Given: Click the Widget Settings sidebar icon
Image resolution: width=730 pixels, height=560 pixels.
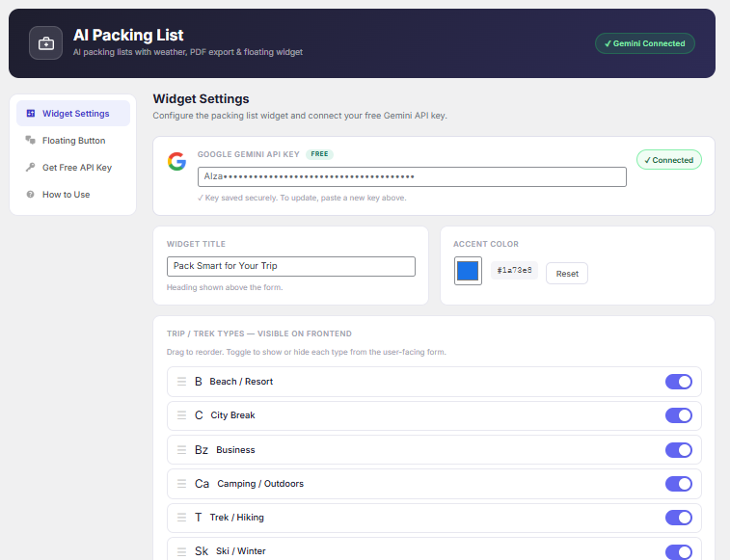Looking at the screenshot, I should [x=31, y=113].
